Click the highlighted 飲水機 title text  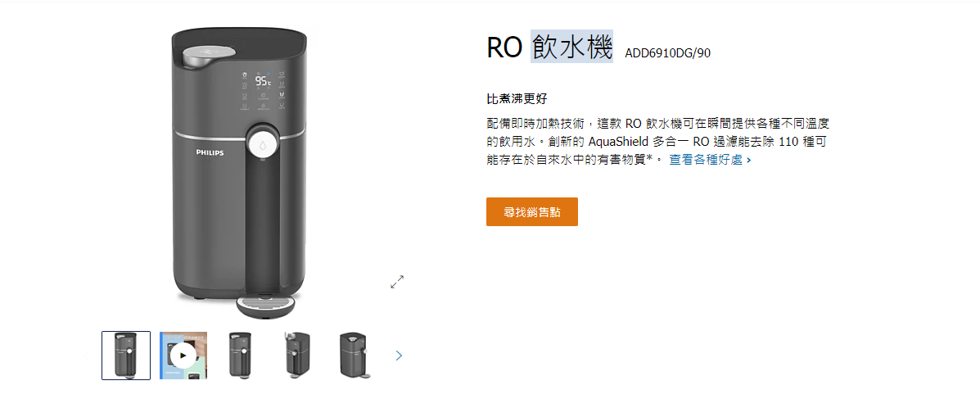[x=572, y=46]
